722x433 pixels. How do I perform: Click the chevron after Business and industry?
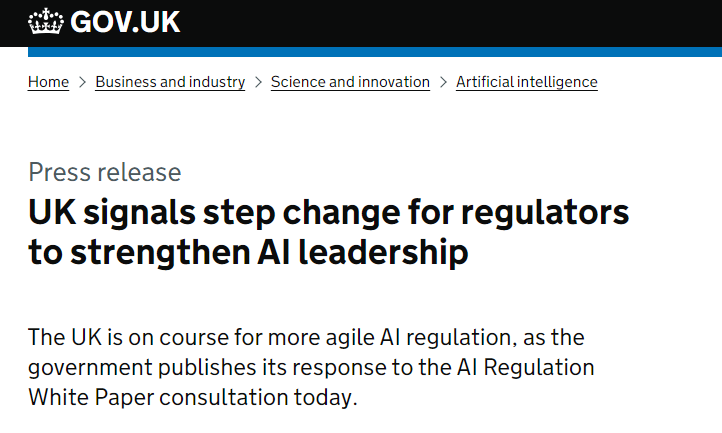pos(258,82)
